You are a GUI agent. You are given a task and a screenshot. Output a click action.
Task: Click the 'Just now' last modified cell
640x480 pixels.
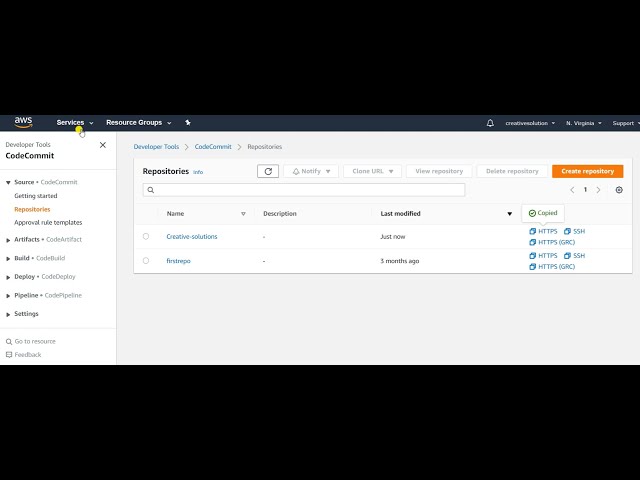393,236
